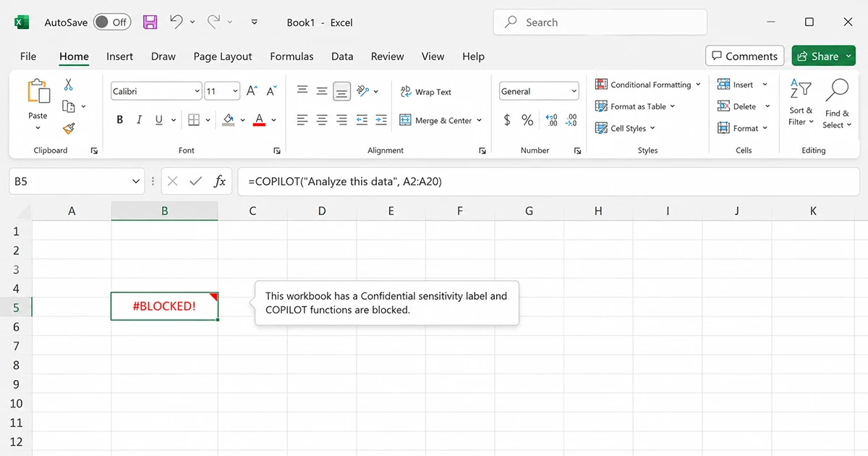Cancel formula entry with X
This screenshot has height=456, width=868.
coord(172,182)
